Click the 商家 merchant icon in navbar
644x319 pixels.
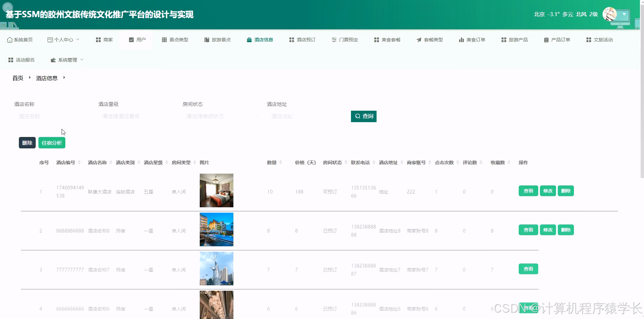[98, 39]
